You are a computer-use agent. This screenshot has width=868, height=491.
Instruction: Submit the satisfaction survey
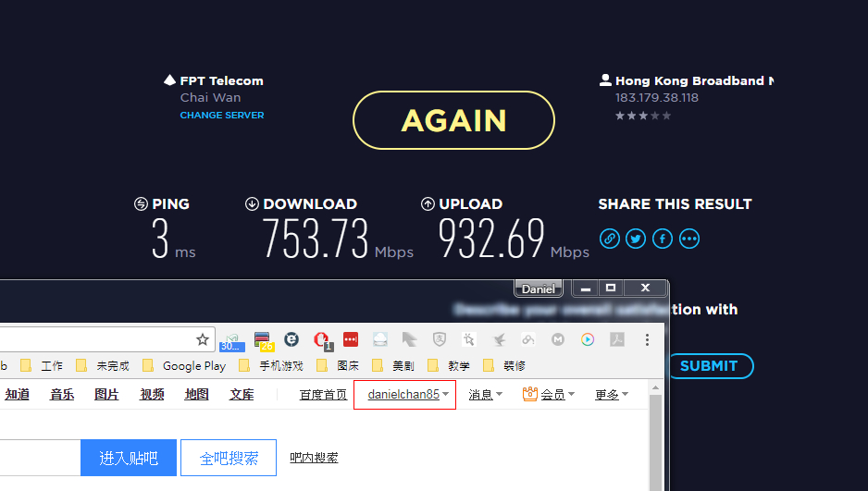(x=712, y=366)
